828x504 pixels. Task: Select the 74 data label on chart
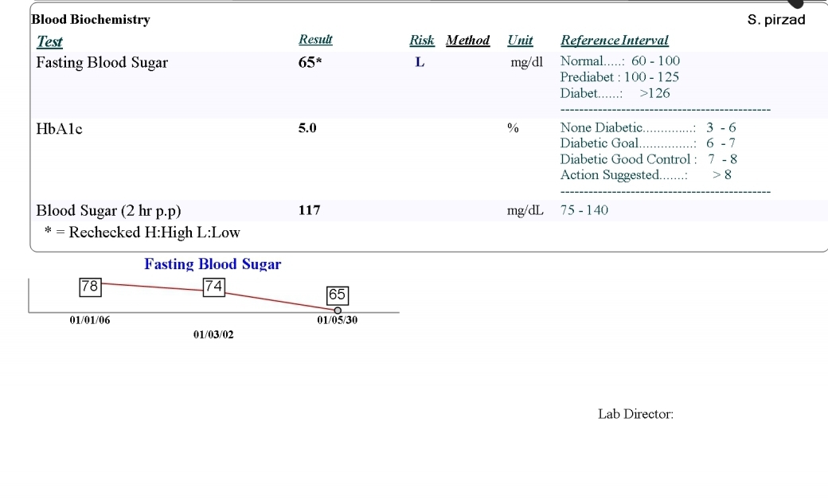pos(215,287)
